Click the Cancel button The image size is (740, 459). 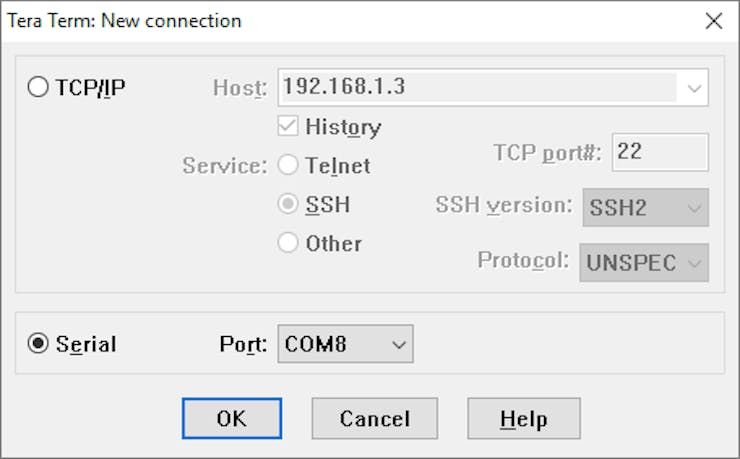(375, 418)
